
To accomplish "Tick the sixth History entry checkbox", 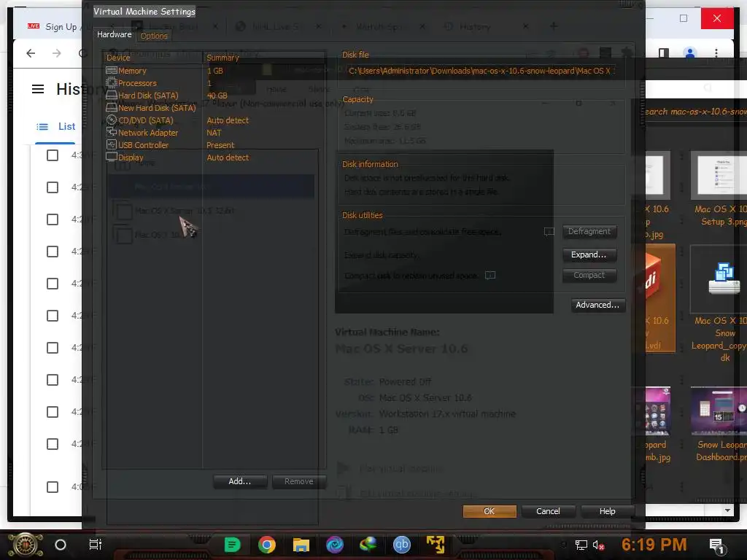I will point(53,316).
